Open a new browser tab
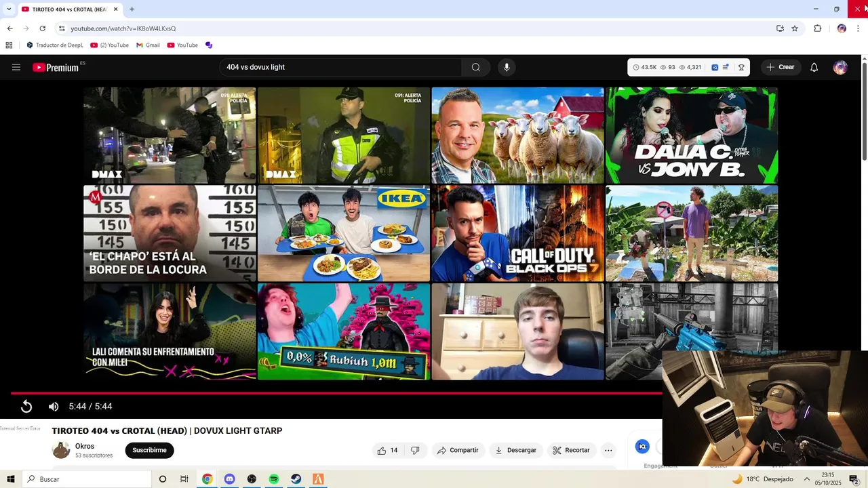The width and height of the screenshot is (868, 488). pos(132,9)
